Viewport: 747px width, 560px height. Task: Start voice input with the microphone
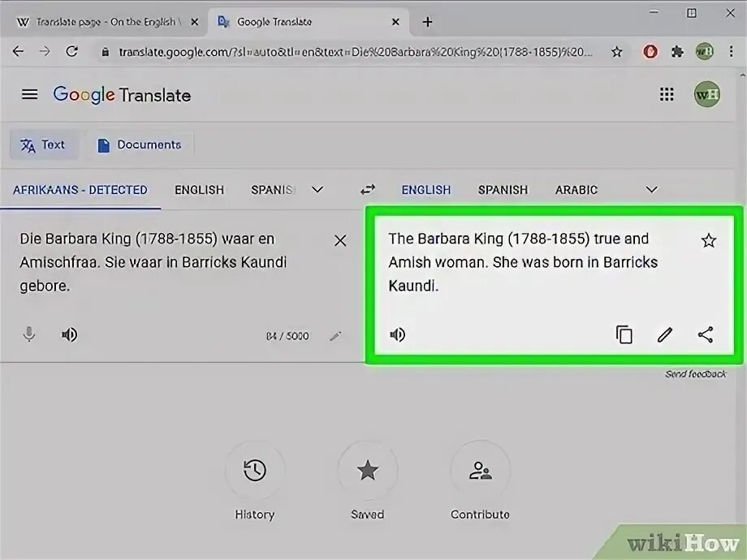(29, 334)
